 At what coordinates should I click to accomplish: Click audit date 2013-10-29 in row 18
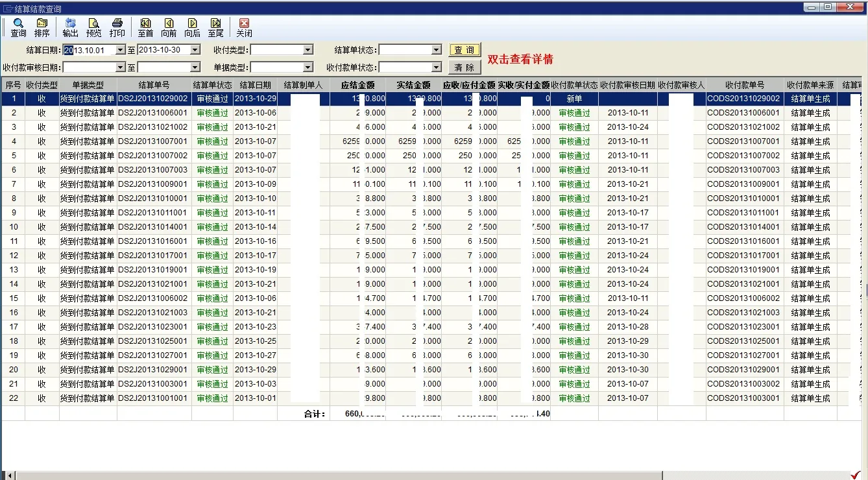[x=628, y=341]
